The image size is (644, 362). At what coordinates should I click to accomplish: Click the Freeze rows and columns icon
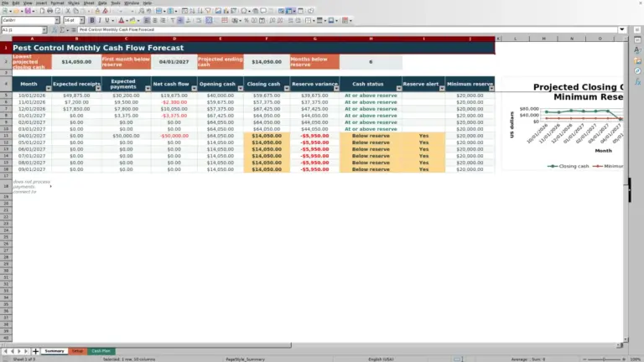pyautogui.click(x=289, y=11)
